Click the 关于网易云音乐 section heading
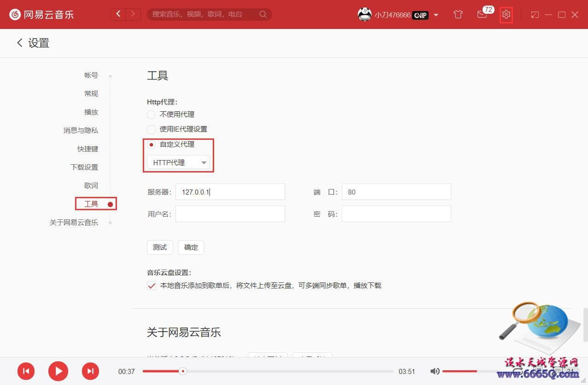 click(184, 332)
